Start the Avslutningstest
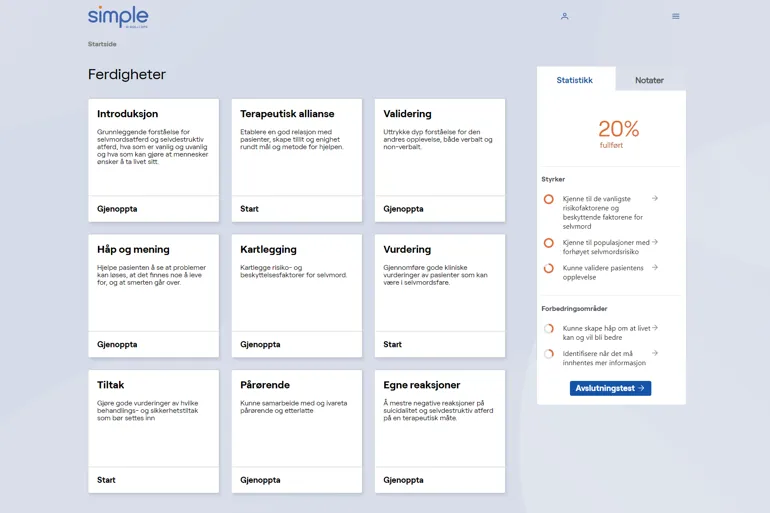Viewport: 770px width, 513px height. [x=610, y=388]
